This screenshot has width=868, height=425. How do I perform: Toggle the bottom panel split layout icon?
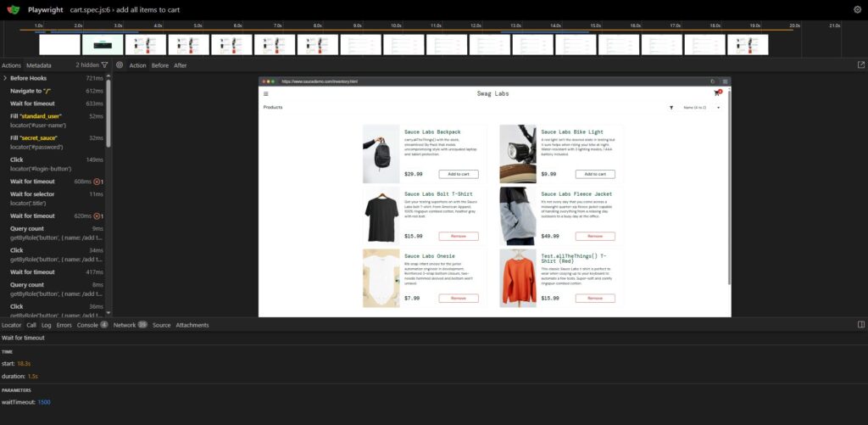[861, 324]
